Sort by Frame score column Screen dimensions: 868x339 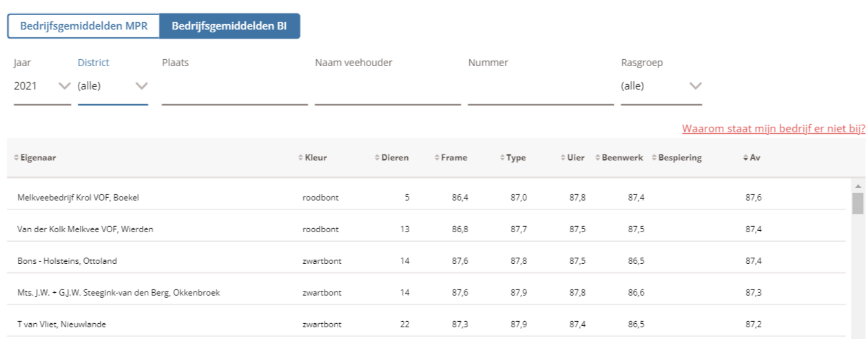(453, 158)
